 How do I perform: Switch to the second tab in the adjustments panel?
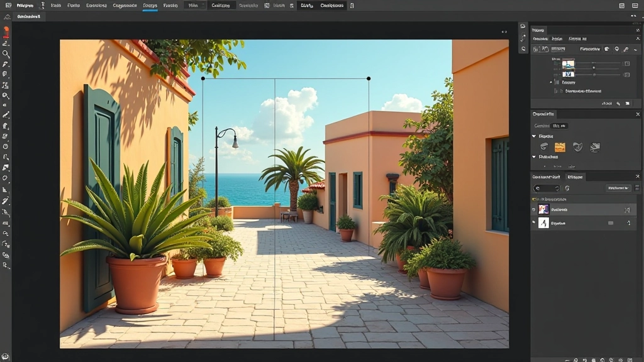coord(557,38)
